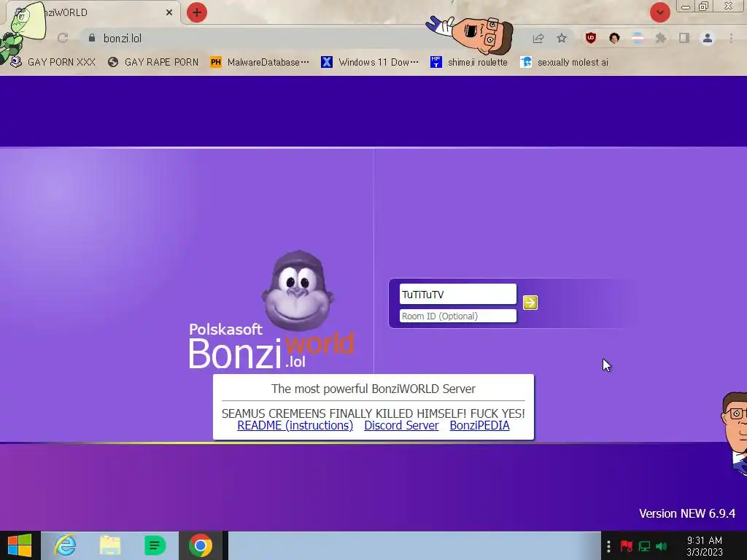Open the round avatar extension icon
Image resolution: width=747 pixels, height=560 pixels.
[x=614, y=38]
